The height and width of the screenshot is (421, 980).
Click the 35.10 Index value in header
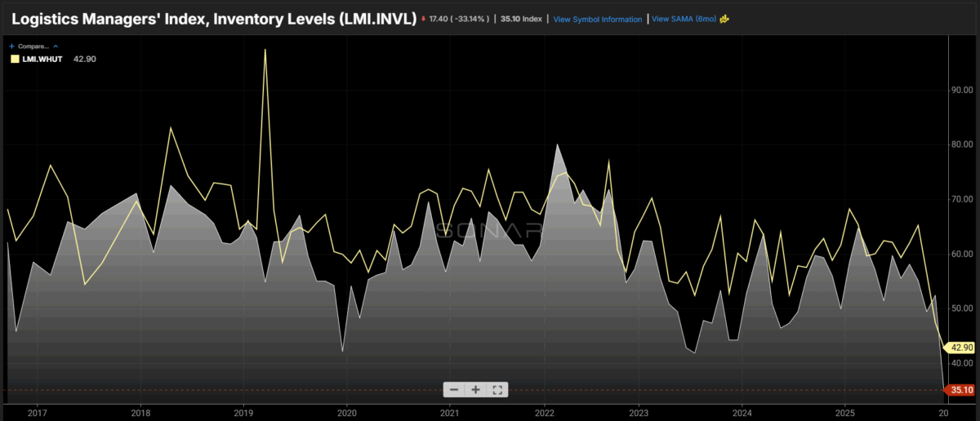(x=520, y=19)
